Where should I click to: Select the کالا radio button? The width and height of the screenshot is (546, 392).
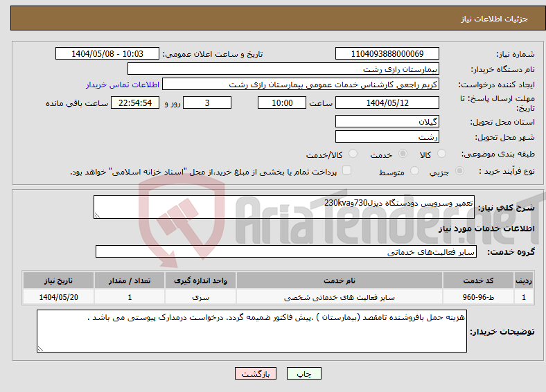[x=441, y=154]
